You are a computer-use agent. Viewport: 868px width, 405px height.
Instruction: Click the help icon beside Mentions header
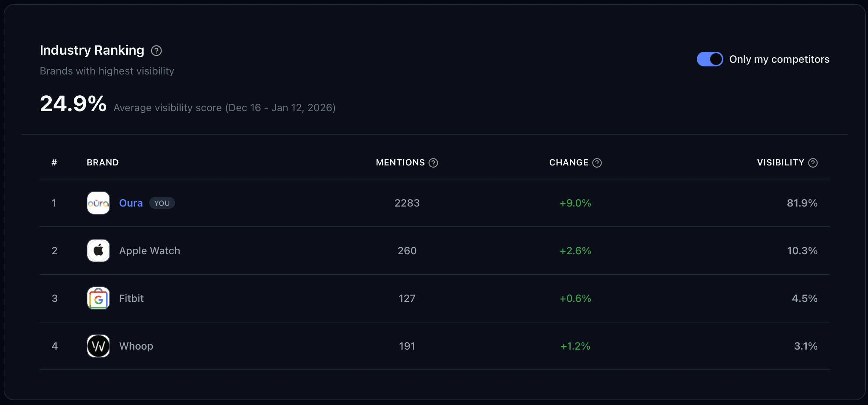click(434, 163)
